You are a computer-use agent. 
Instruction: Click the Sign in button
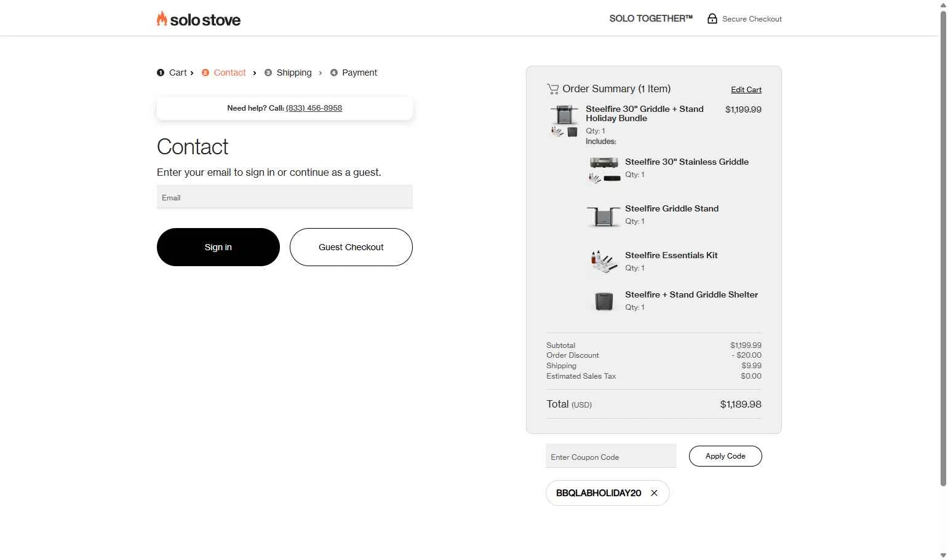218,247
